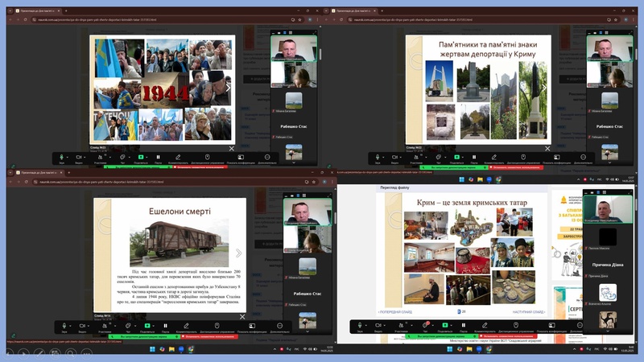Screen dimensions: 644x362
Task: Go to next slide arrow on Ешелони смерті
Action: [x=238, y=253]
